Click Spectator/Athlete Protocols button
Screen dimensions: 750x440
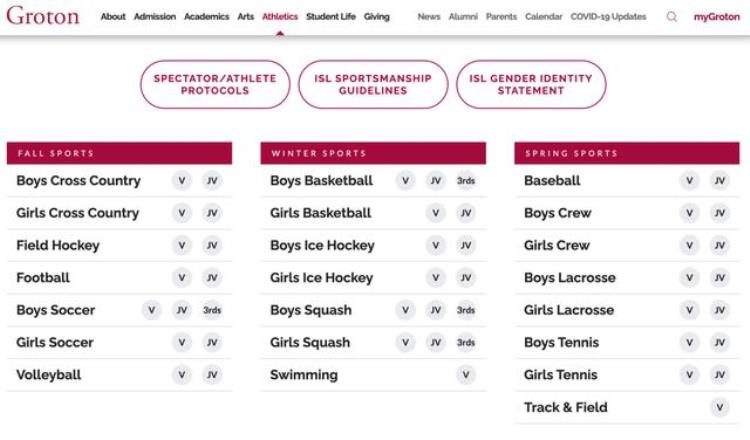(215, 84)
